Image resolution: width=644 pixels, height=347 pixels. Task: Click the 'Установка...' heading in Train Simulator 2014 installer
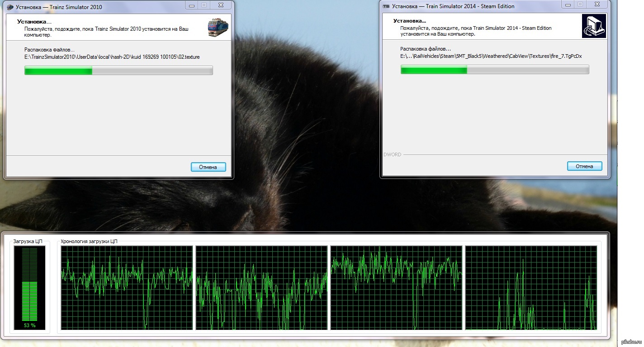click(411, 21)
